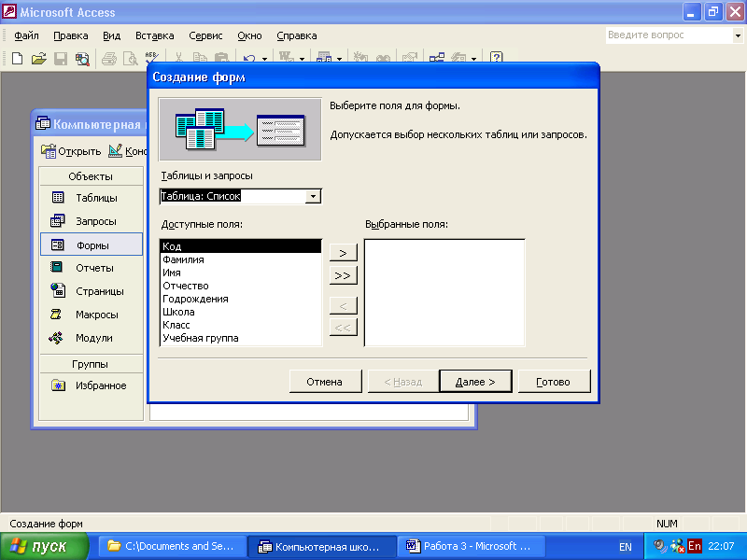The width and height of the screenshot is (747, 560).
Task: Expand the Таблицы и запросы combo box arrow
Action: click(x=313, y=196)
